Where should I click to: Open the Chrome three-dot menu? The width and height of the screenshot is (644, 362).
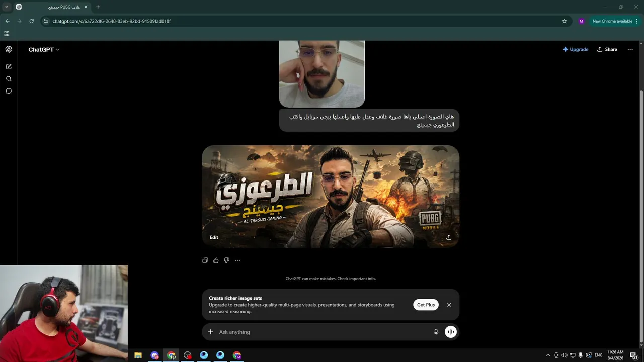tap(637, 21)
